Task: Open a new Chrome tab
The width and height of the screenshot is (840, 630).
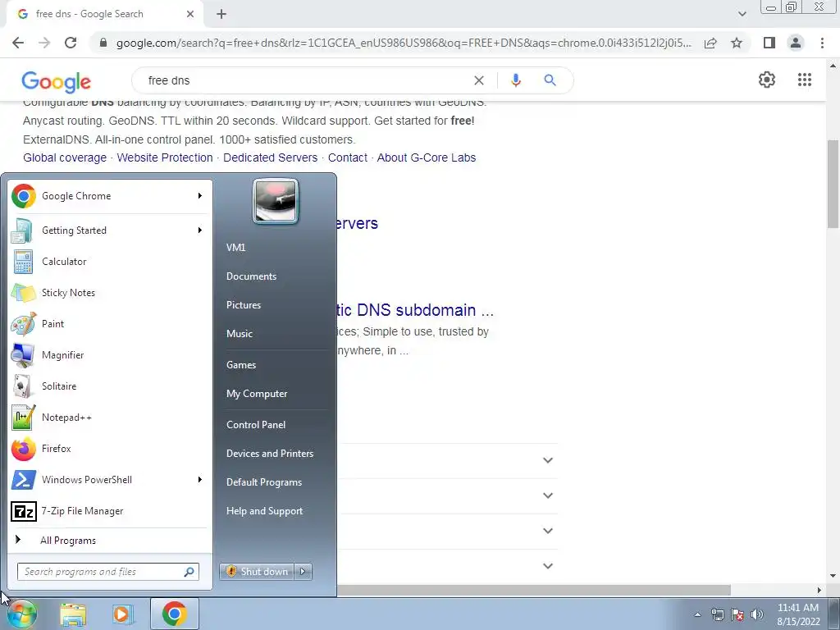Action: click(221, 14)
